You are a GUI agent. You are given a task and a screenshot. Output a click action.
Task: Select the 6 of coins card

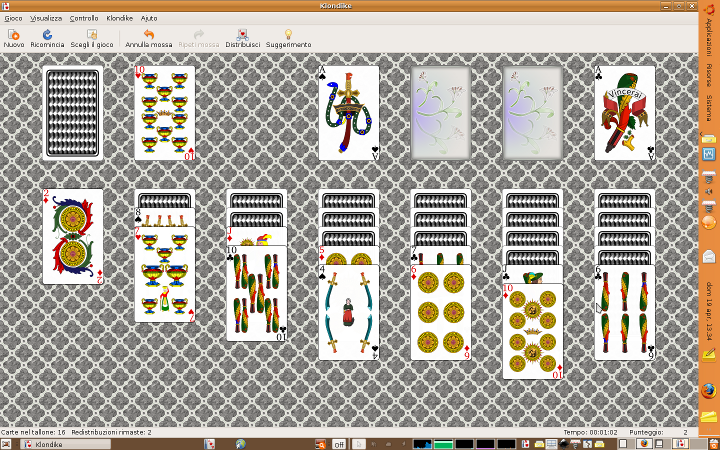click(441, 312)
